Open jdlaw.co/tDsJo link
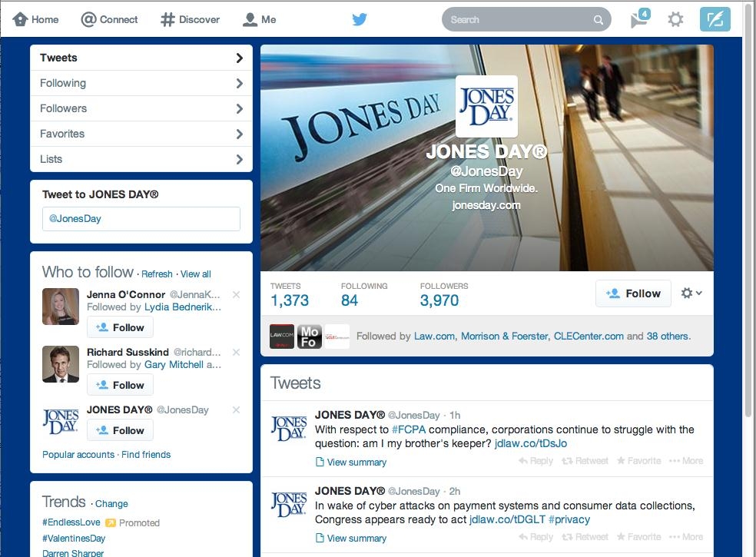The image size is (756, 557). pyautogui.click(x=531, y=443)
